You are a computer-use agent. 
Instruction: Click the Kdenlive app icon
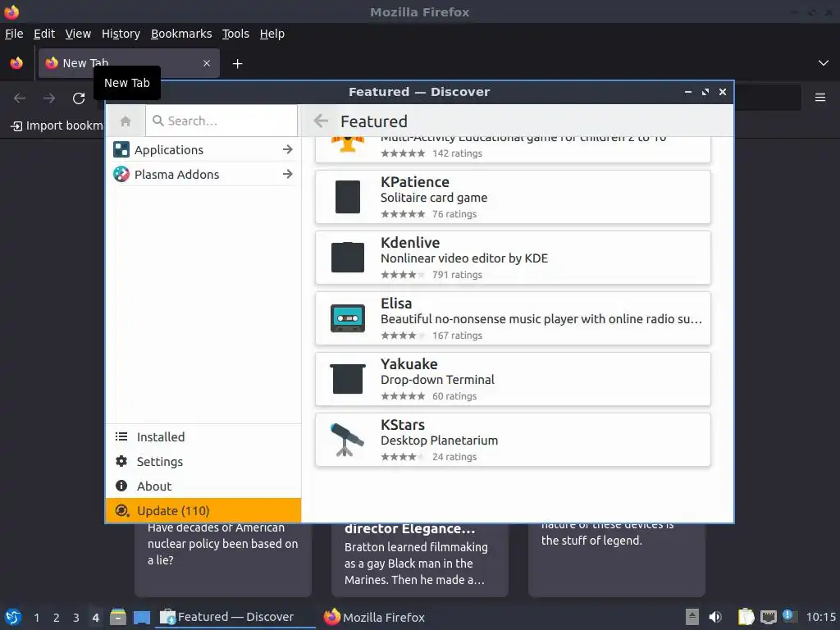348,257
